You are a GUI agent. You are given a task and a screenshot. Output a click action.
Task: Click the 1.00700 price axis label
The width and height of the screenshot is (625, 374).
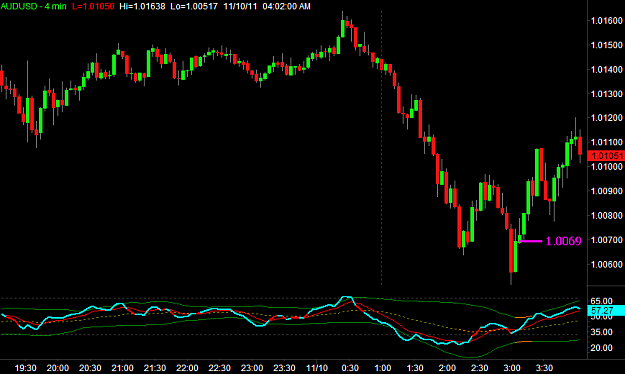[x=606, y=240]
